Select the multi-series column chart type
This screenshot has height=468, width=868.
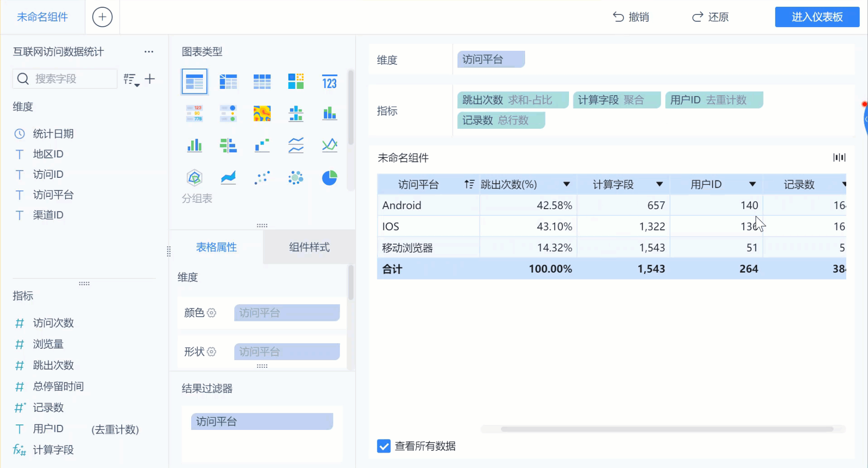(x=194, y=146)
